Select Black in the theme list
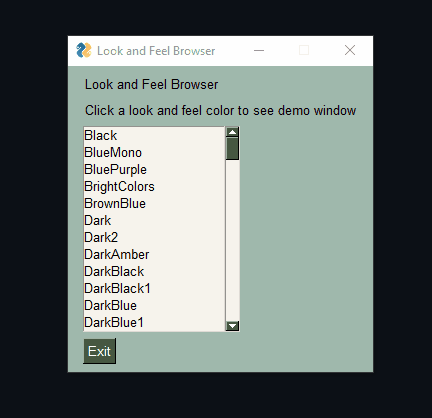Viewport: 432px width, 418px height. (x=154, y=136)
